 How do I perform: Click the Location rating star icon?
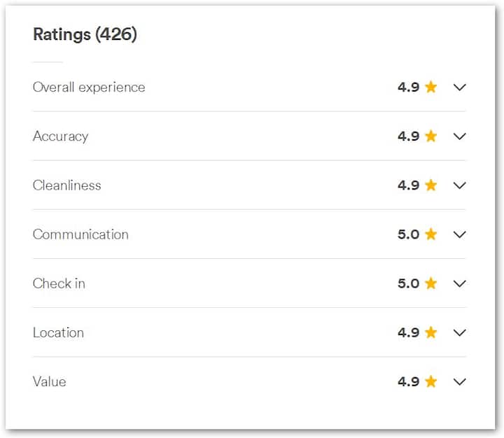(x=430, y=332)
